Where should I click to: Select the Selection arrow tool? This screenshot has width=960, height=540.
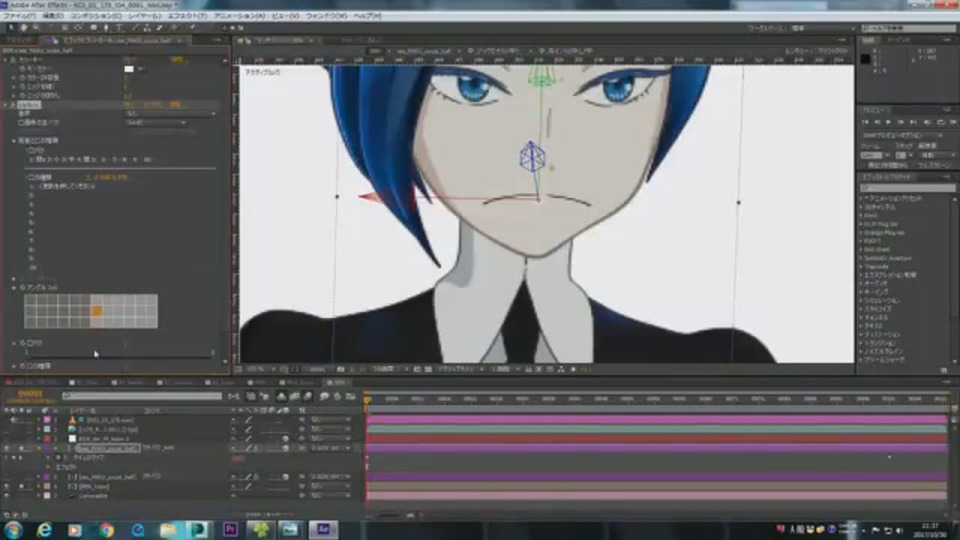(x=11, y=28)
